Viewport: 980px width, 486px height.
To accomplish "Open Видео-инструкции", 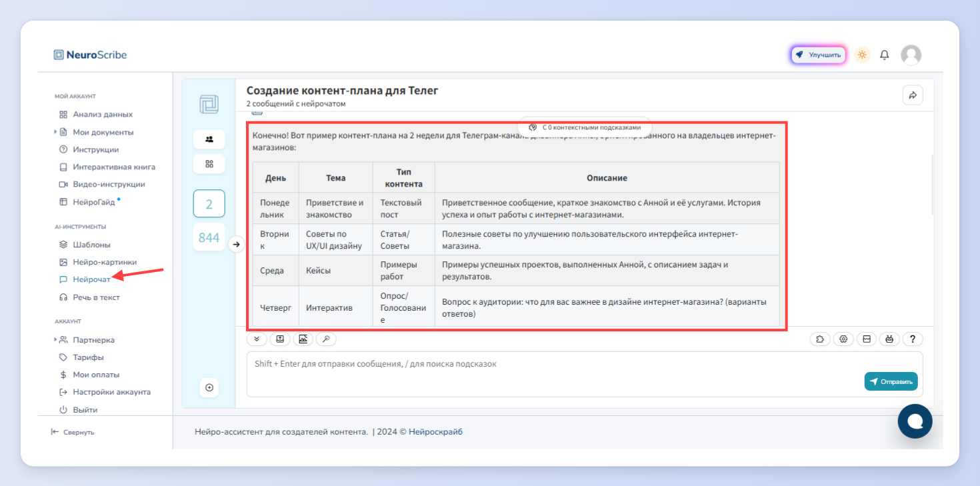I will click(109, 184).
